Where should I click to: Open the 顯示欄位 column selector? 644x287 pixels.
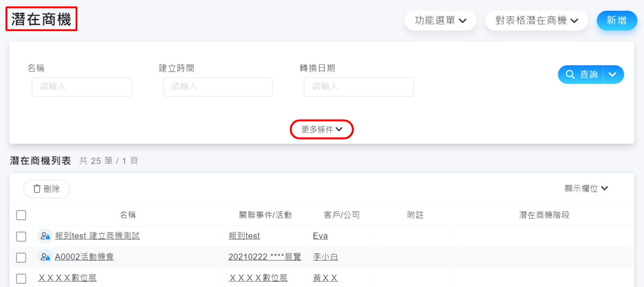pos(586,189)
